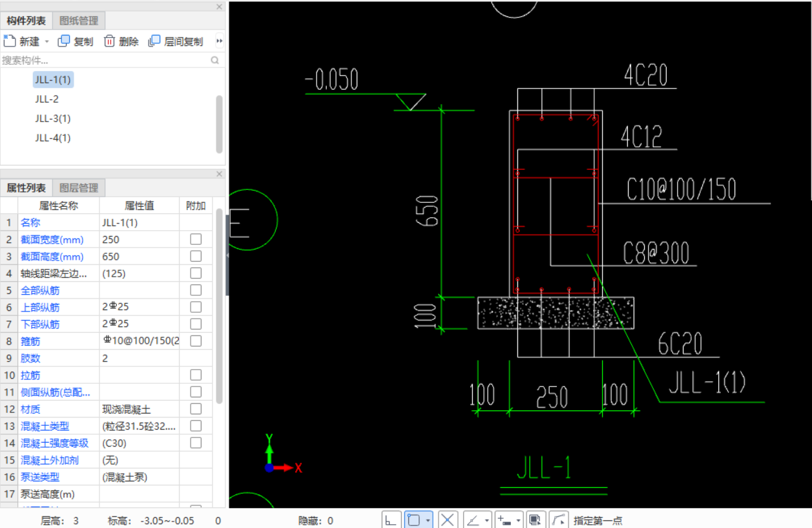Switch to the 图纸管理 tab
This screenshot has height=528, width=812.
point(79,21)
